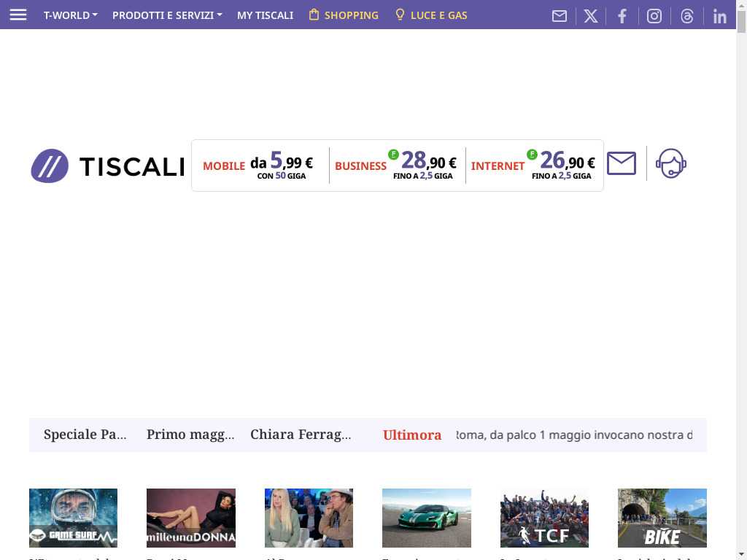The image size is (747, 560).
Task: Open the large purple mail envelope icon
Action: tap(622, 163)
